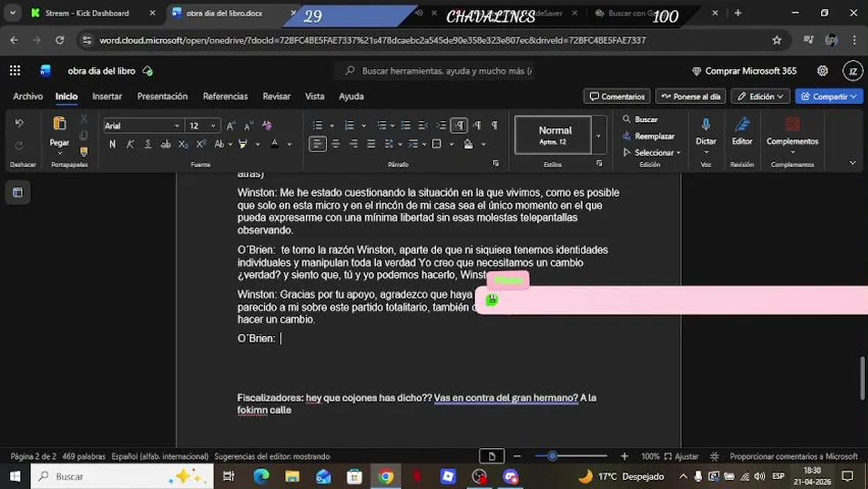Increase paragraph indent icon

point(441,126)
